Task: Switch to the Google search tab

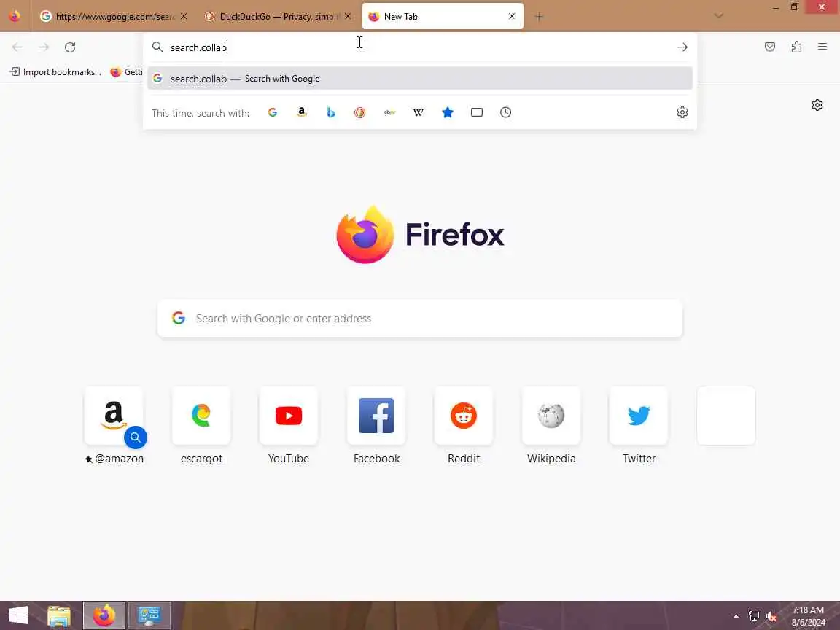Action: [114, 17]
